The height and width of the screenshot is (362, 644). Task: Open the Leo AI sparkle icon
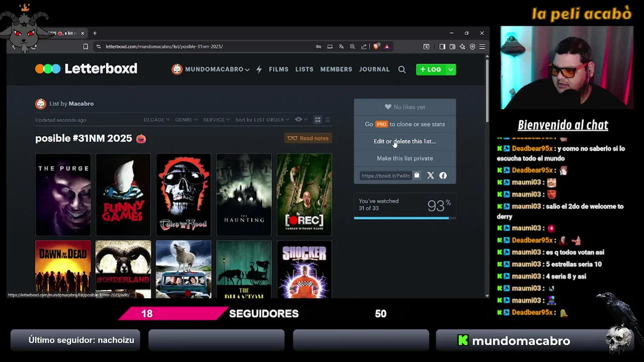[462, 46]
